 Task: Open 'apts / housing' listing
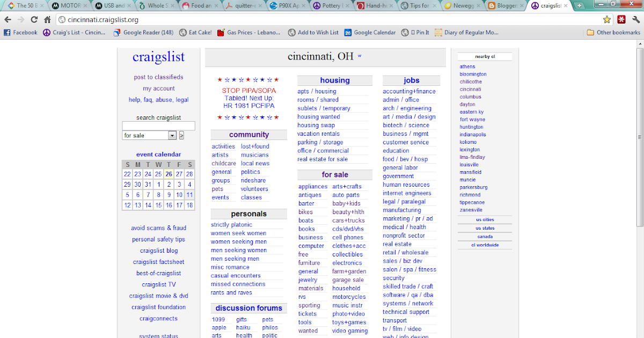click(x=317, y=91)
